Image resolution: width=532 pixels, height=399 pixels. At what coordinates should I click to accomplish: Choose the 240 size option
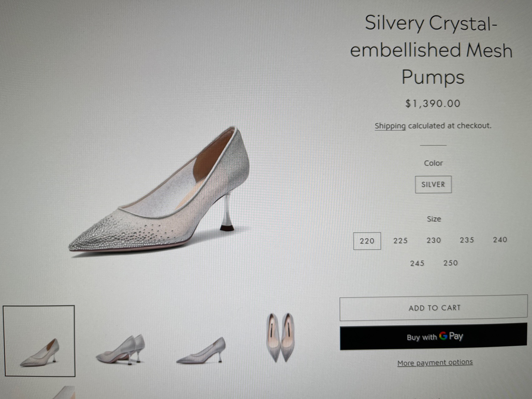[x=500, y=240]
